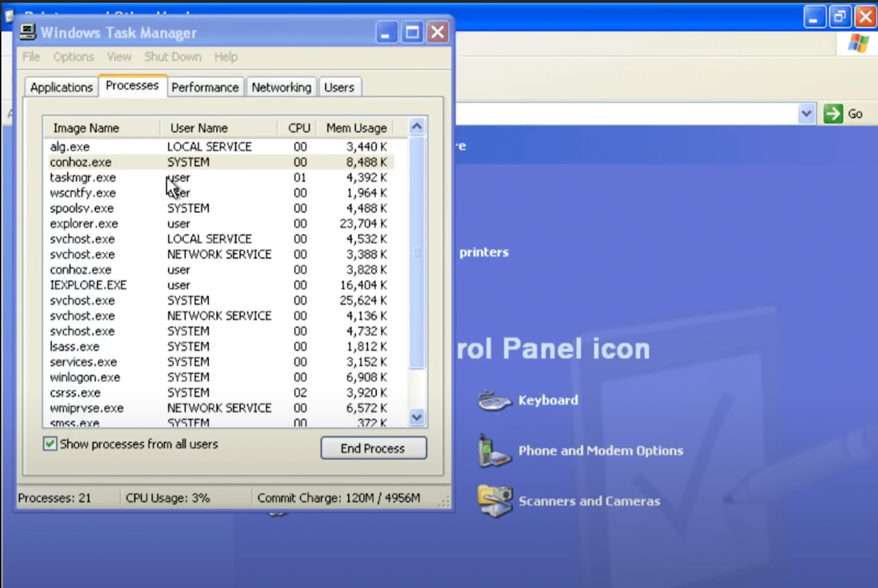Image resolution: width=878 pixels, height=588 pixels.
Task: Toggle Show processes from all users
Action: 50,444
